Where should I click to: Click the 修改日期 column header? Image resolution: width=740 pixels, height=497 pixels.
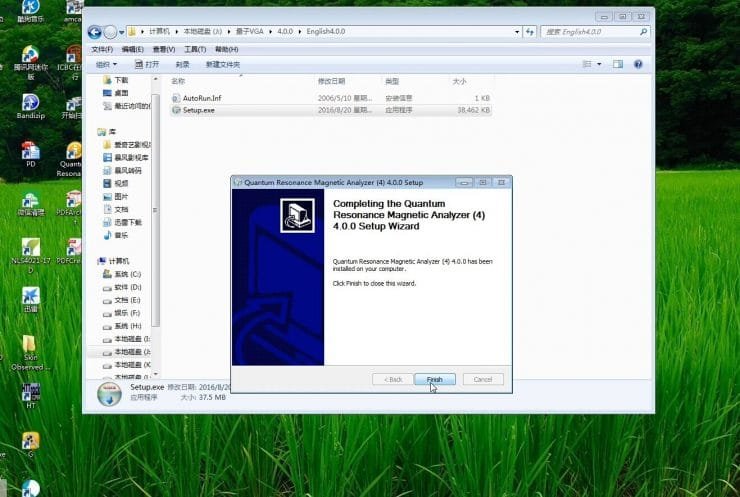pos(331,81)
